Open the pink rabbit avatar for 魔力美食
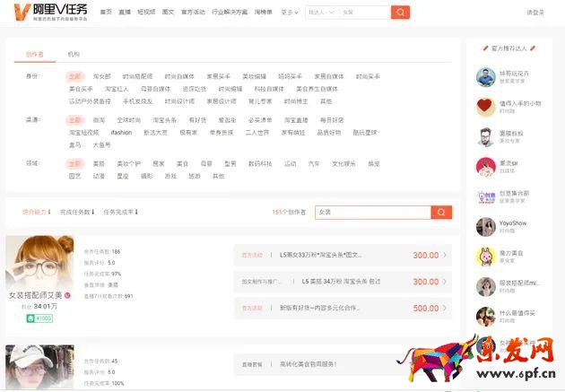The width and height of the screenshot is (565, 392). click(x=486, y=257)
